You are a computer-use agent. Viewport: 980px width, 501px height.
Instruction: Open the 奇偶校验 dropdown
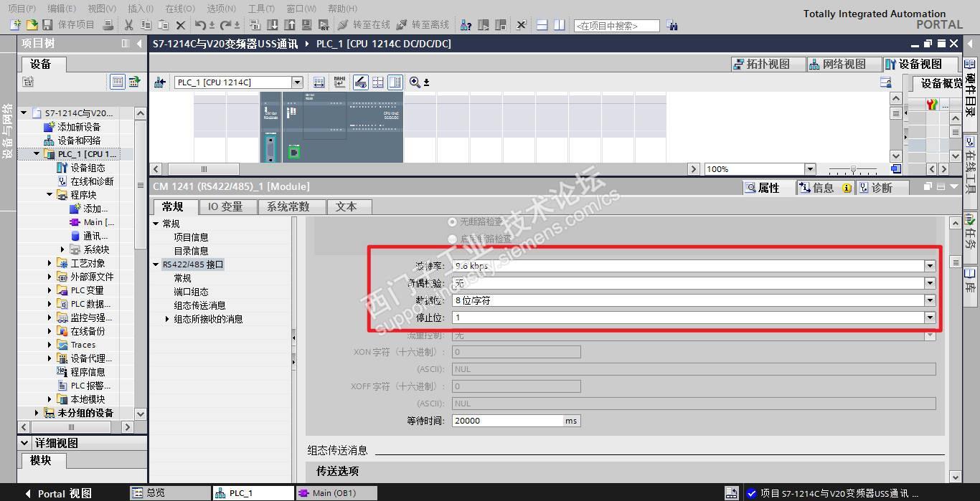(x=930, y=283)
